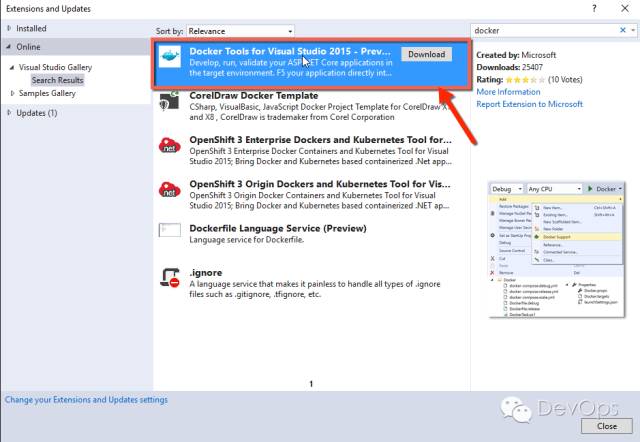Viewport: 640px width, 442px height.
Task: Select the .ignore extension title
Action: click(206, 273)
